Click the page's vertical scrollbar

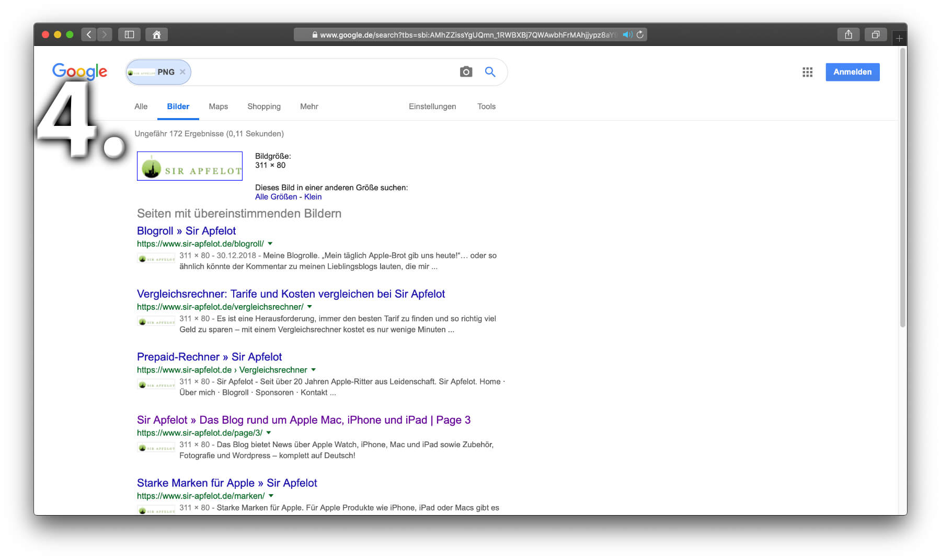click(x=902, y=188)
